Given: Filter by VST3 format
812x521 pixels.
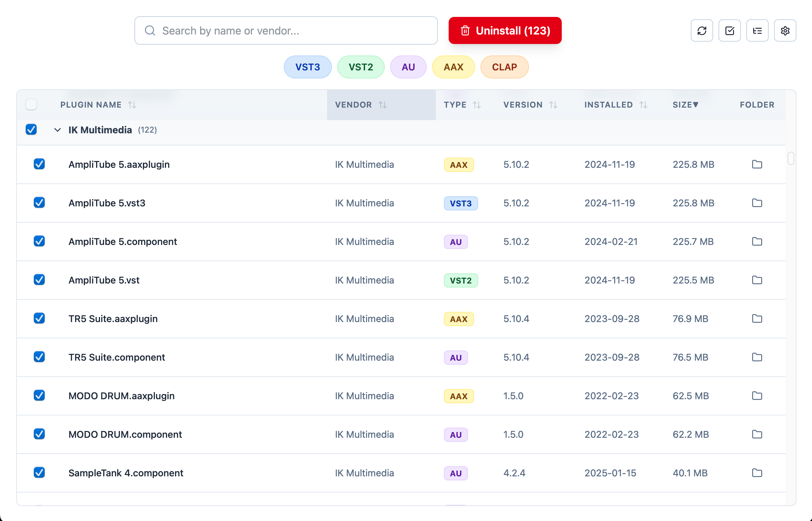Looking at the screenshot, I should [307, 67].
